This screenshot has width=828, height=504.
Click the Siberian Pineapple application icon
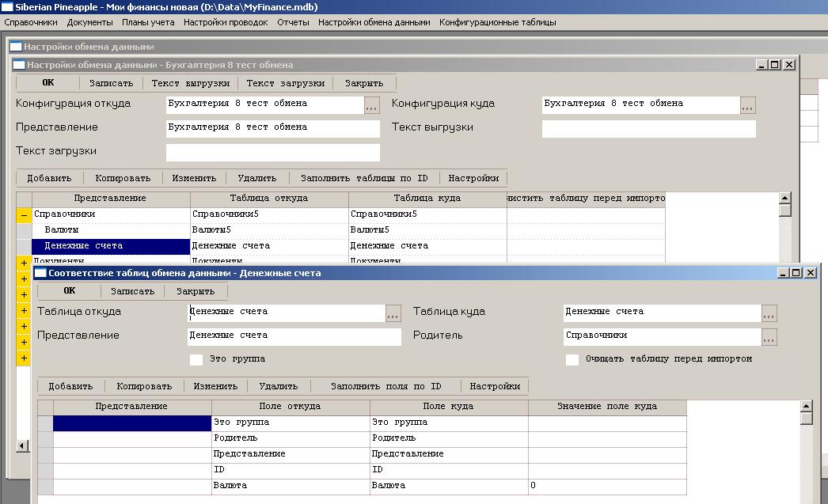(x=8, y=6)
